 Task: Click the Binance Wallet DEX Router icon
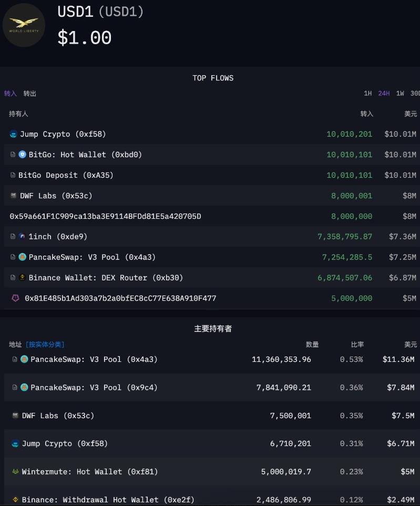pos(23,278)
